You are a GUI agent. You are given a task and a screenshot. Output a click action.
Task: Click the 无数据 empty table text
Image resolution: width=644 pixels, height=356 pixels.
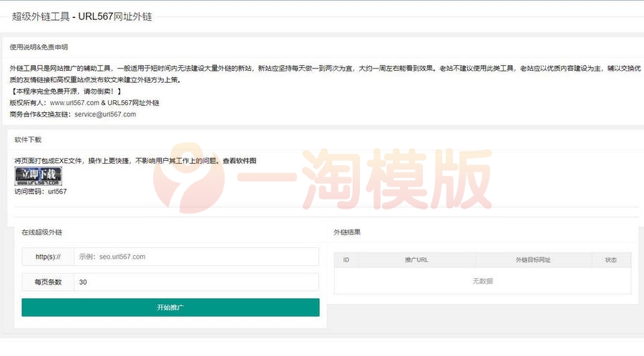tap(482, 281)
